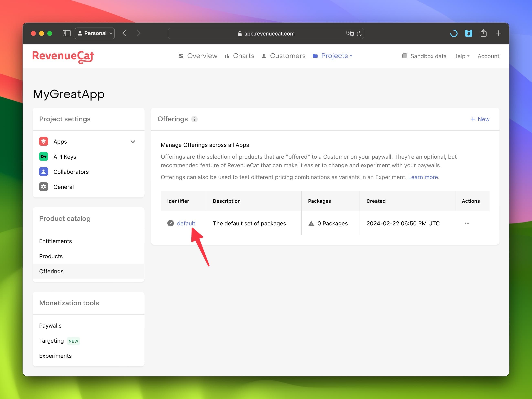This screenshot has width=532, height=399.
Task: Open the three-dots Actions menu for default
Action: point(467,223)
